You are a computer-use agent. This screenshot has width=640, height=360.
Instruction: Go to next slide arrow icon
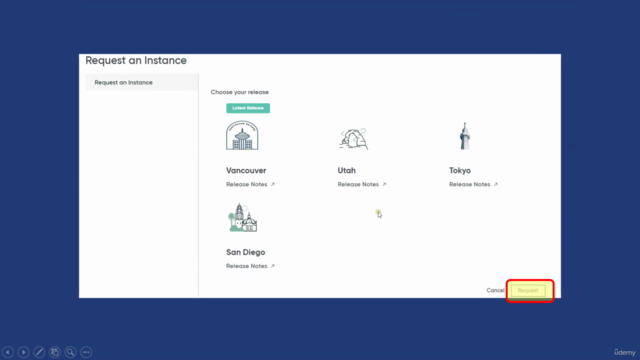[x=23, y=352]
